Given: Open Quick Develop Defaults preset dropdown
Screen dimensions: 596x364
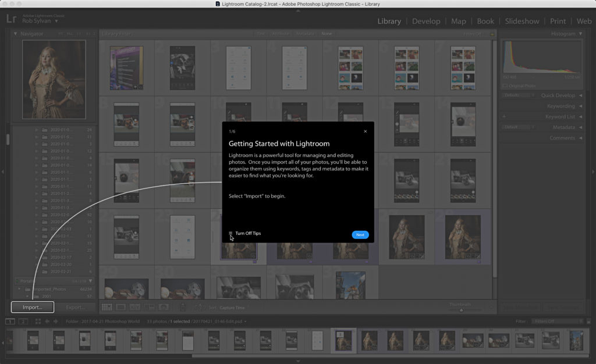Looking at the screenshot, I should (x=517, y=95).
